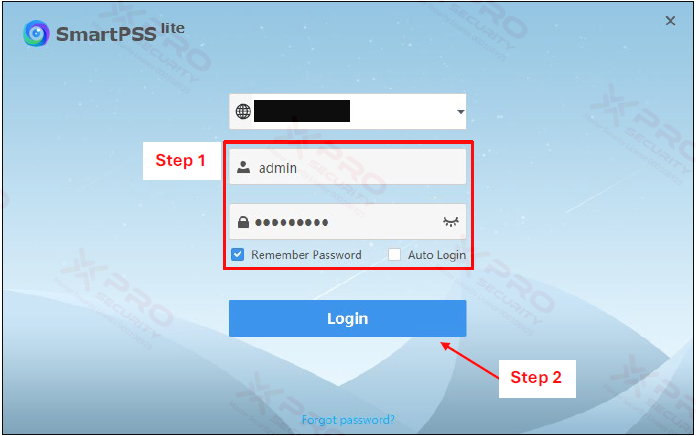Focus the password input field
Image resolution: width=696 pixels, height=436 pixels.
(x=348, y=222)
